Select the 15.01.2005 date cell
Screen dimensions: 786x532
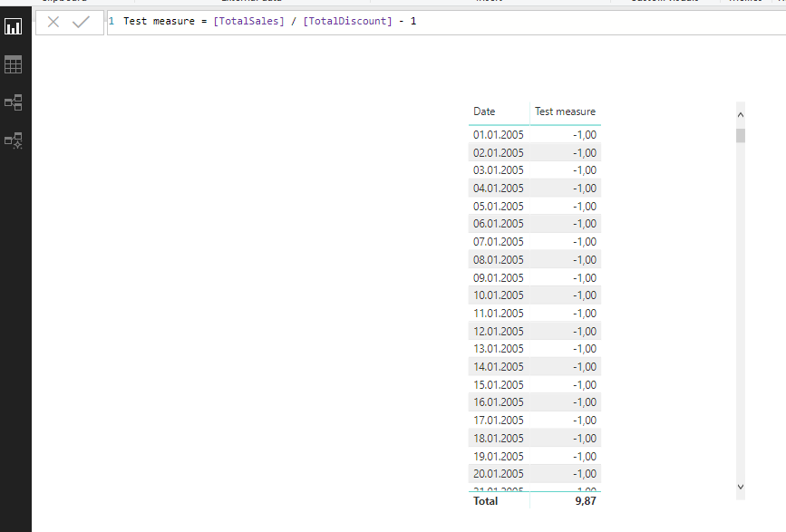click(x=499, y=385)
